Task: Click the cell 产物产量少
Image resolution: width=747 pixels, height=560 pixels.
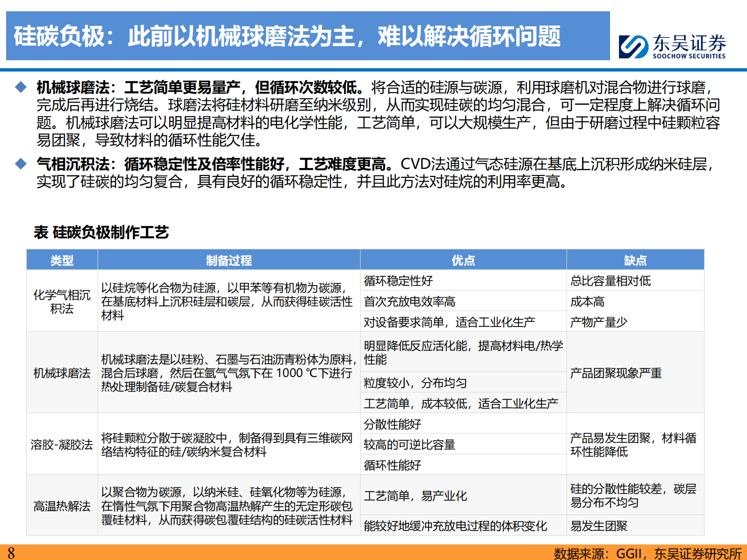Action: pos(635,322)
